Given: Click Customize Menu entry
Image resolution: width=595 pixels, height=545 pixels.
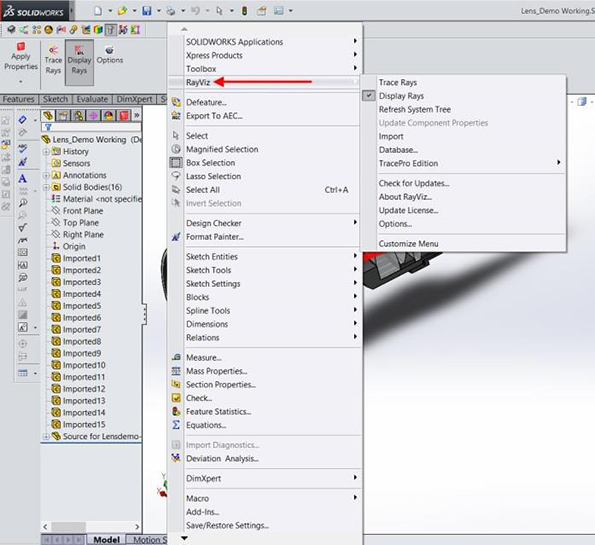Looking at the screenshot, I should [408, 244].
